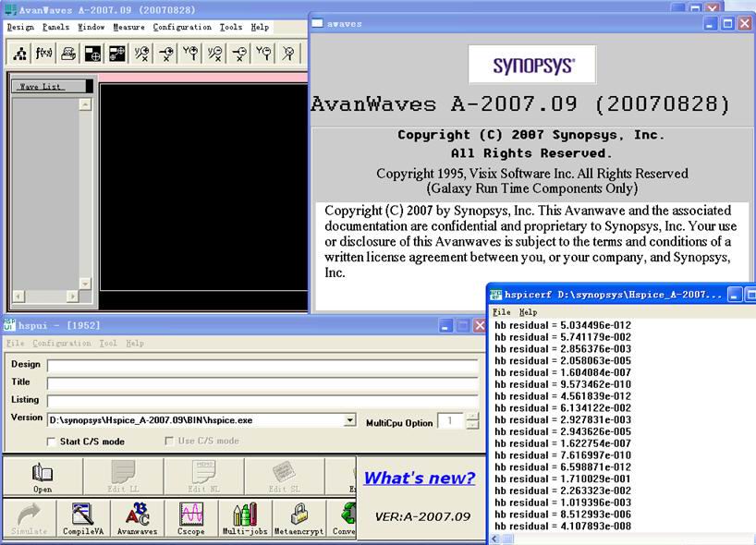
Task: Zoom out on the X axis only
Action: (x=239, y=53)
